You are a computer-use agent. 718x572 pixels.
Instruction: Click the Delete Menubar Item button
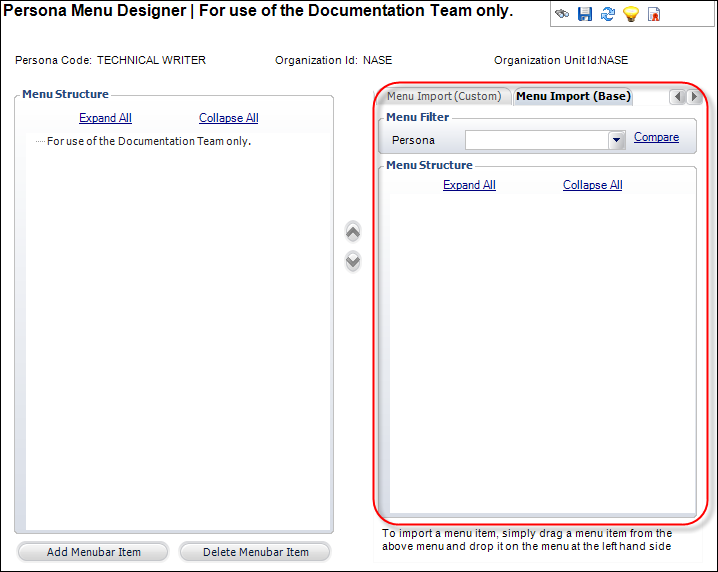tap(256, 552)
